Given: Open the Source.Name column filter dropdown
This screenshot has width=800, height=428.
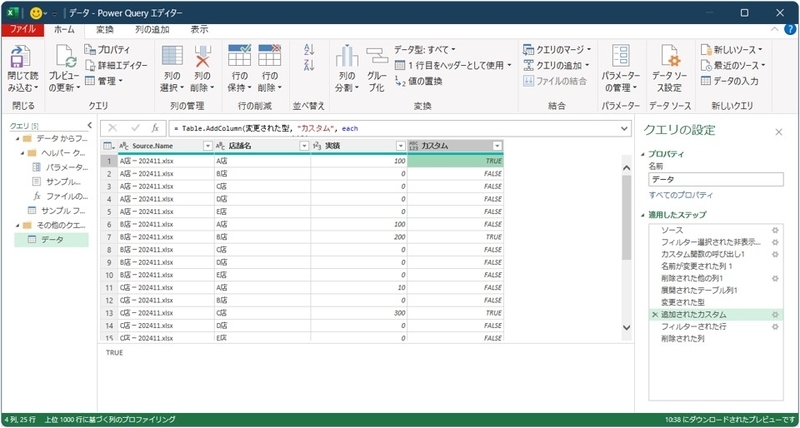Looking at the screenshot, I should pos(208,146).
